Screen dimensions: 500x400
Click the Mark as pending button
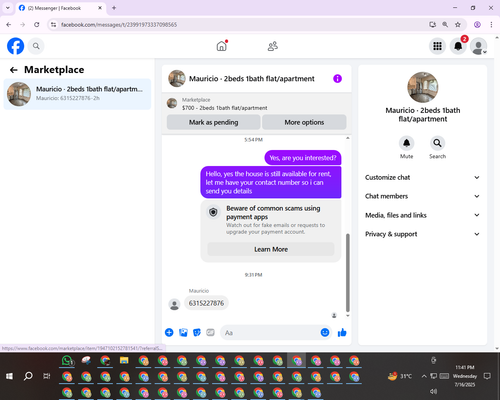pos(213,122)
